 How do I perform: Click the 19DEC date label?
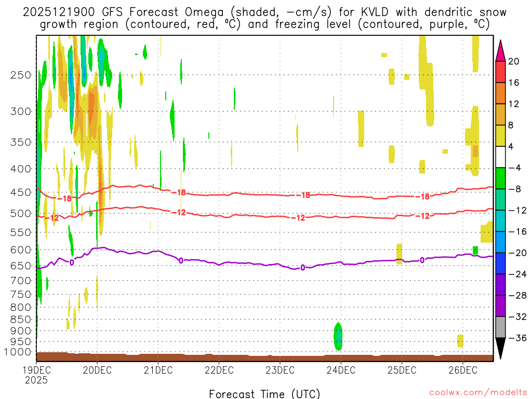pos(36,370)
